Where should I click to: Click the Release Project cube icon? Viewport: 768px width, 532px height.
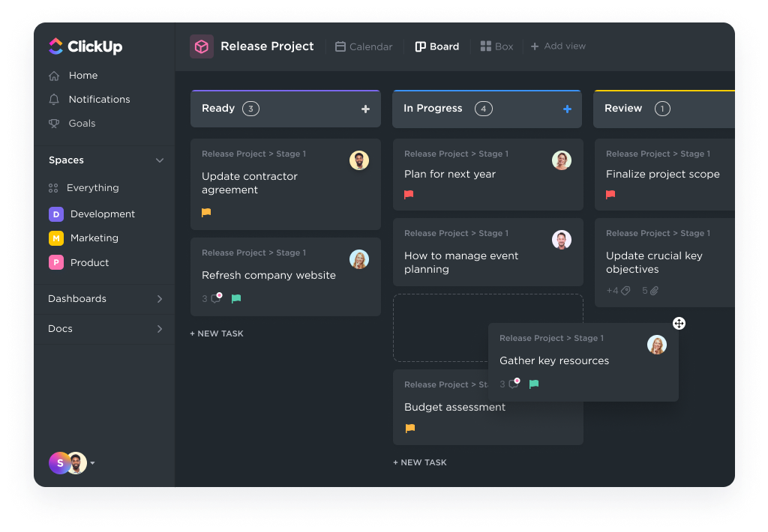click(x=202, y=46)
